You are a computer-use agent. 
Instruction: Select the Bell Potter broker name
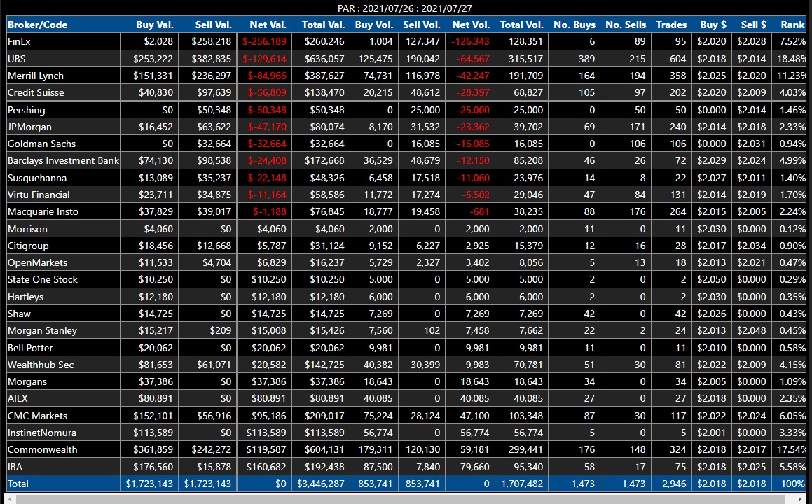click(x=30, y=348)
